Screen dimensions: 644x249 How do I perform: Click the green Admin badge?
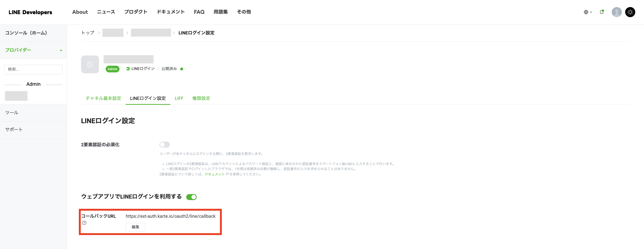[x=113, y=69]
